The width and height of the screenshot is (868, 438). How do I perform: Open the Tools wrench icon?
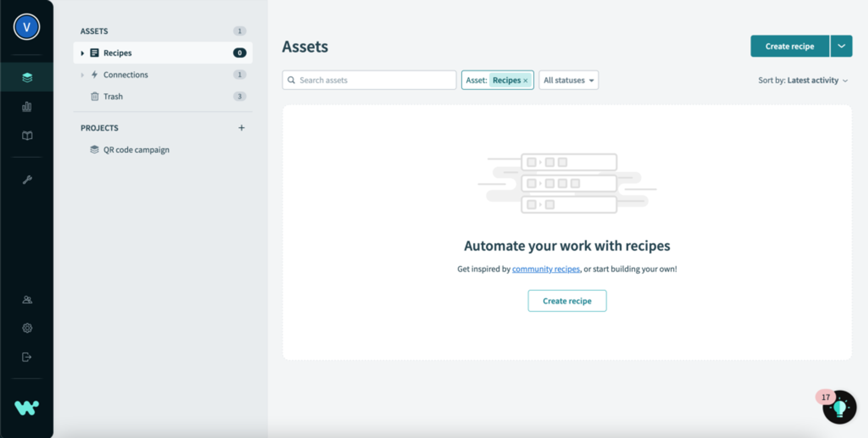coord(27,180)
